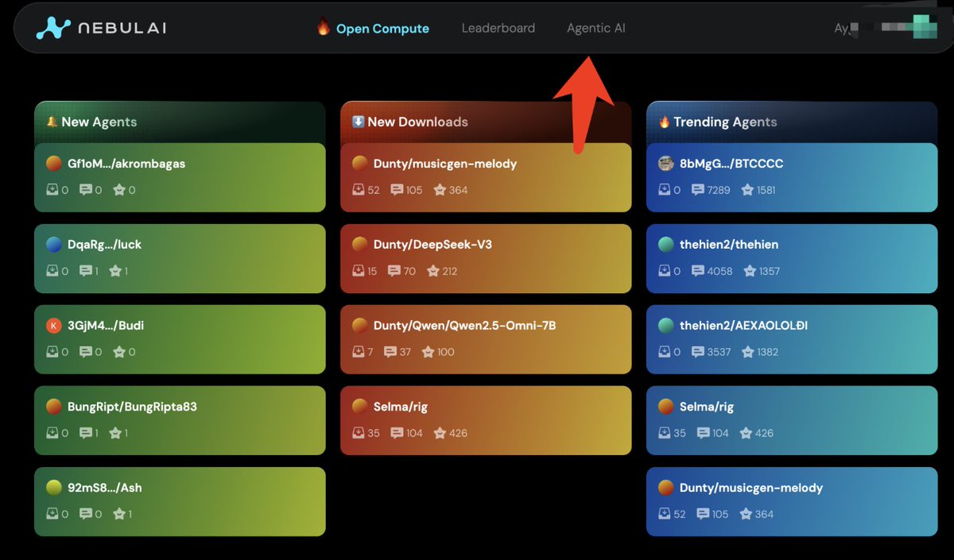Click the New Agents column heading
The height and width of the screenshot is (560, 954).
(x=99, y=122)
